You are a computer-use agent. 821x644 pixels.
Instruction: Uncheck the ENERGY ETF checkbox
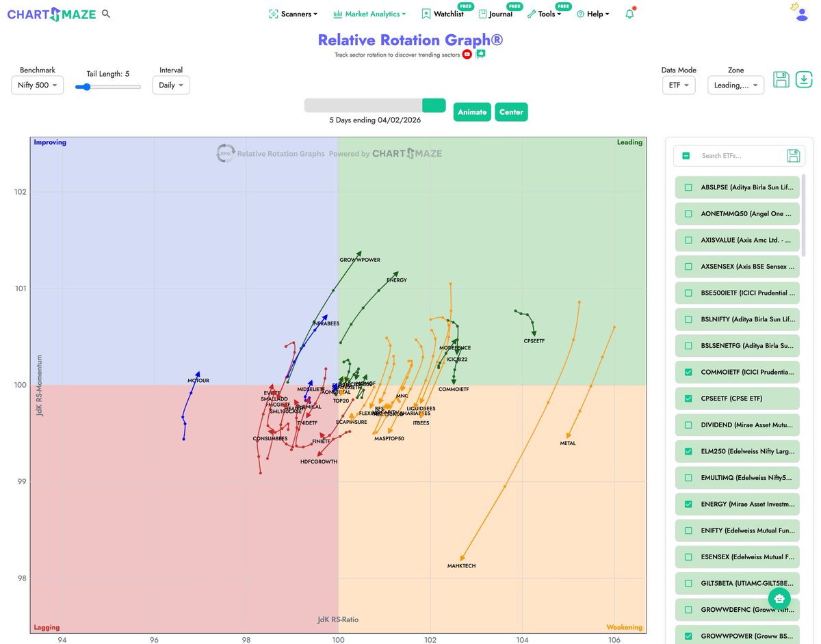click(x=688, y=504)
